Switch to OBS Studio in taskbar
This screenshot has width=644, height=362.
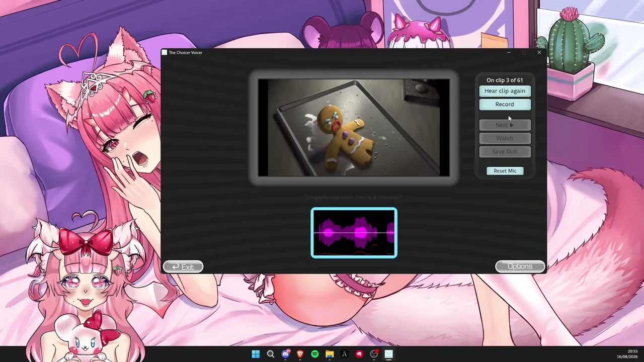pyautogui.click(x=374, y=354)
